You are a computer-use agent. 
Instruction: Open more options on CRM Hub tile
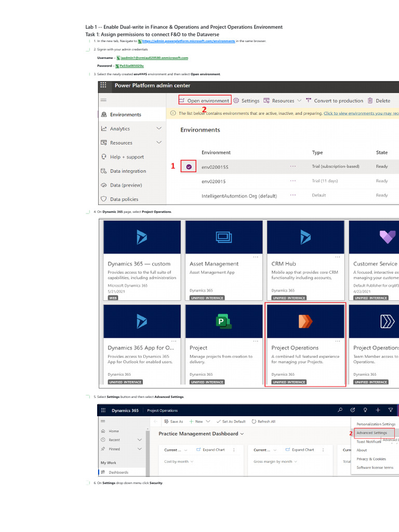tap(338, 257)
